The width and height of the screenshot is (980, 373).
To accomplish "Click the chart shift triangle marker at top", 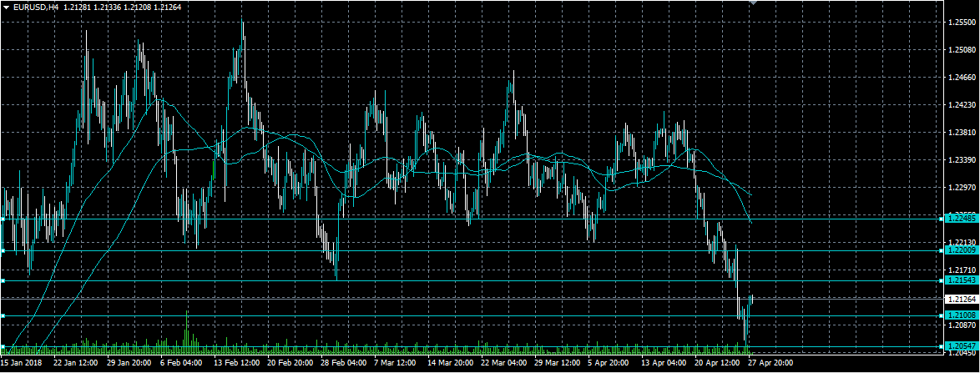I will tap(753, 3).
